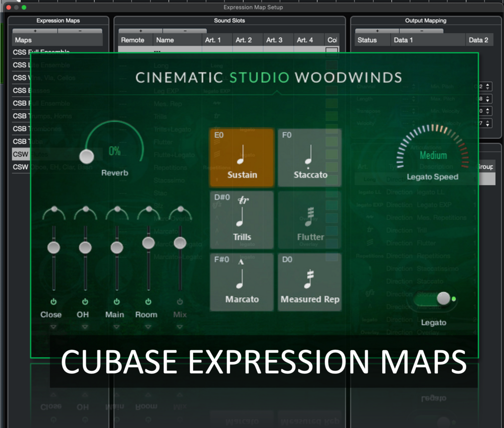Click the Room mic volume fader
The image size is (504, 428).
(x=148, y=243)
